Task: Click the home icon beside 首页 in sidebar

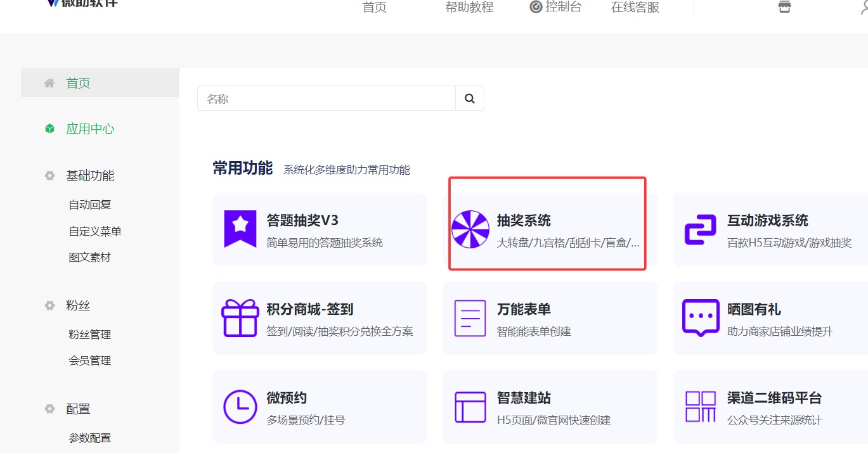Action: point(49,82)
